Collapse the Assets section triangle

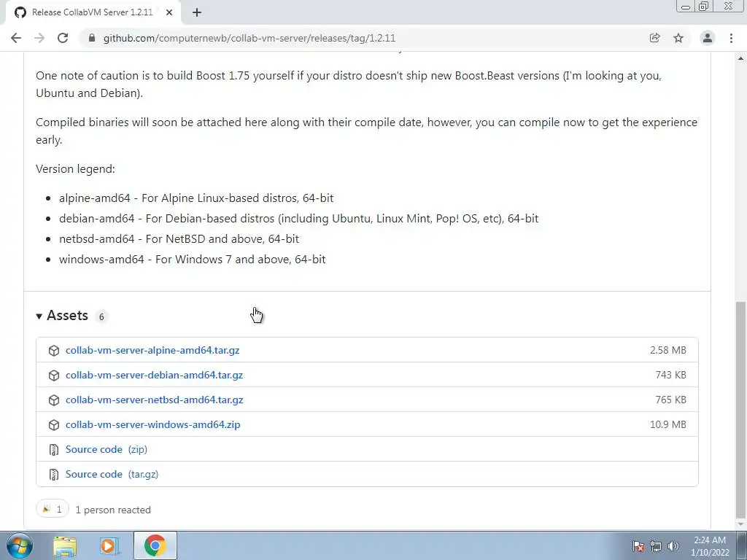point(39,316)
